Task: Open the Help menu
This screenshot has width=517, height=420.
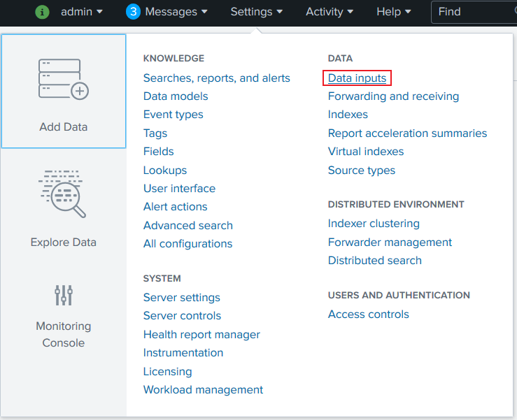Action: 393,12
